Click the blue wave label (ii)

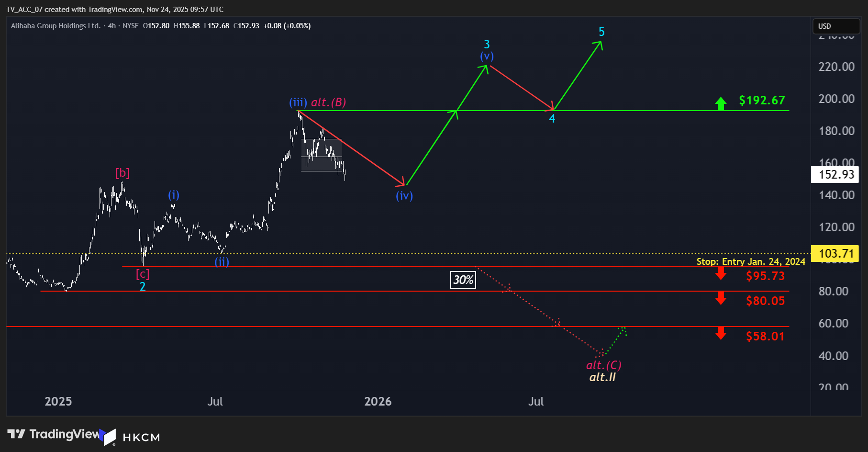click(x=222, y=262)
